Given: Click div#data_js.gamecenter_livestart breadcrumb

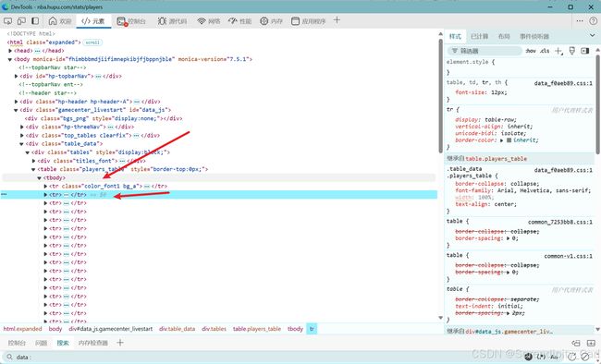Looking at the screenshot, I should tap(111, 329).
